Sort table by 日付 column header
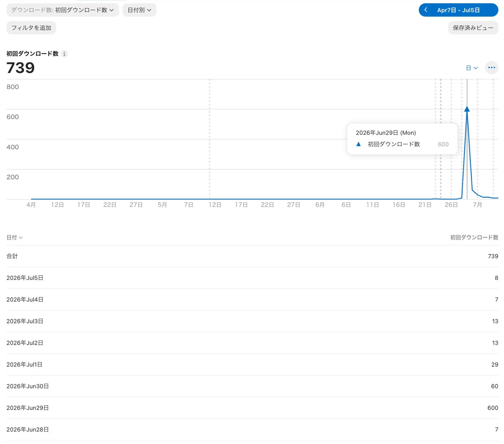 tap(14, 237)
